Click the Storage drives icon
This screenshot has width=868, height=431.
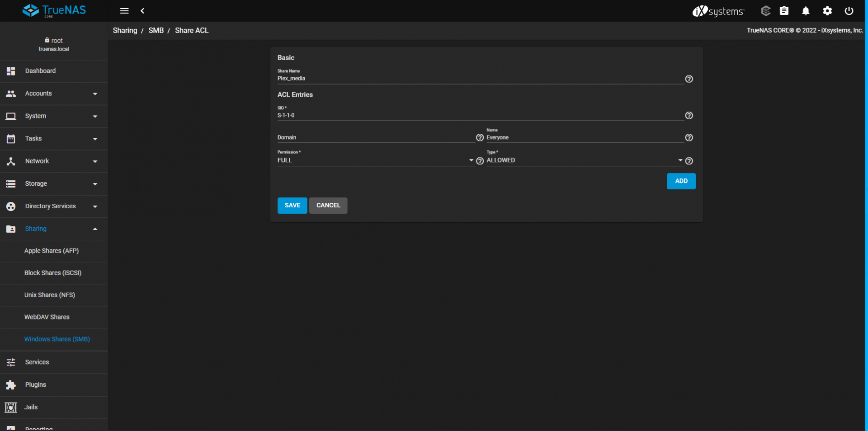tap(11, 184)
